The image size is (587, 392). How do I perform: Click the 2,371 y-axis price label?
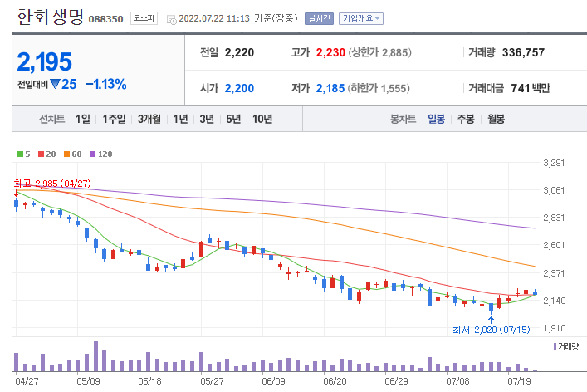554,273
